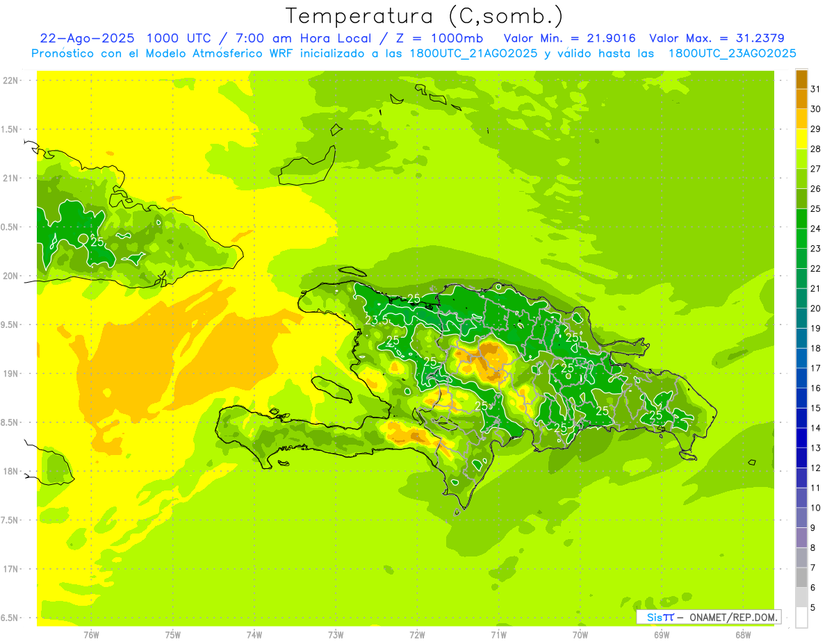Click the '9.5N' latitude axis label
This screenshot has width=834, height=644.
pos(10,324)
